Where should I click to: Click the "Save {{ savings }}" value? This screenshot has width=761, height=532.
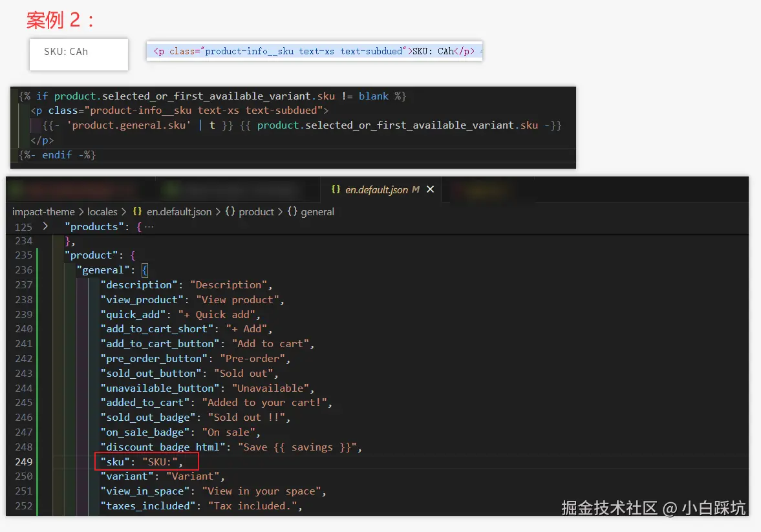297,447
